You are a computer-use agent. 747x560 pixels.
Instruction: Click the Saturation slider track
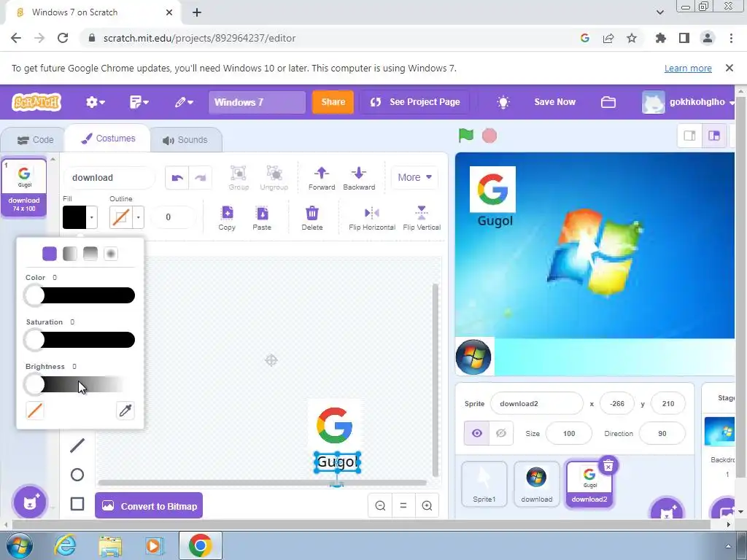coord(80,340)
